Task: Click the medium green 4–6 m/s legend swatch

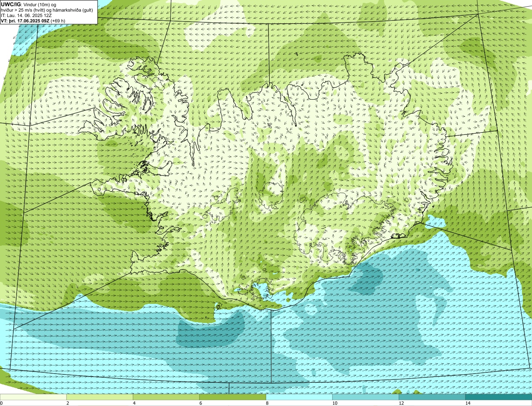Action: tap(166, 397)
